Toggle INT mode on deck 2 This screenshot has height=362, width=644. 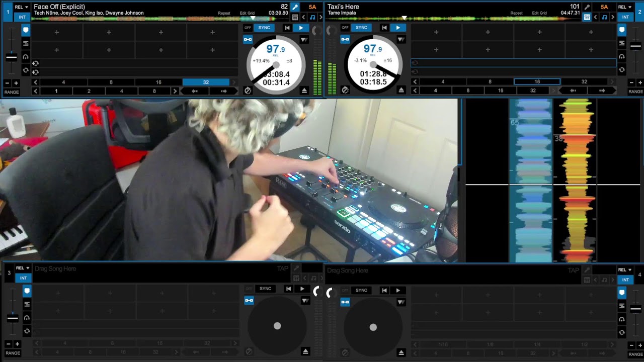(625, 17)
